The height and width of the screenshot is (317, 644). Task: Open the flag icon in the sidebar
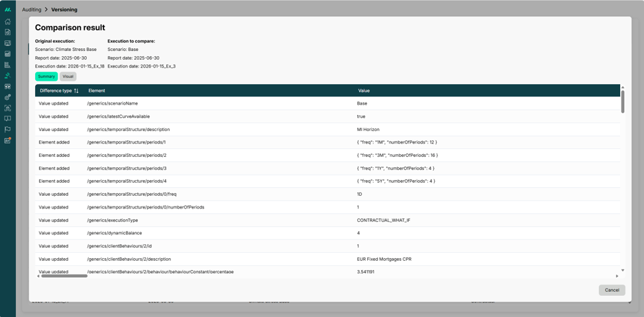click(7, 130)
